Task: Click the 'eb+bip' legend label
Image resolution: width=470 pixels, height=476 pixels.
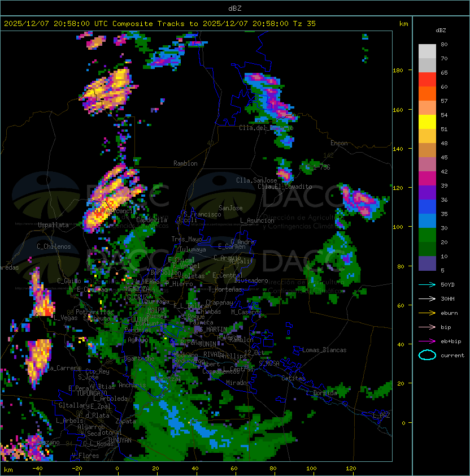Action: point(451,341)
